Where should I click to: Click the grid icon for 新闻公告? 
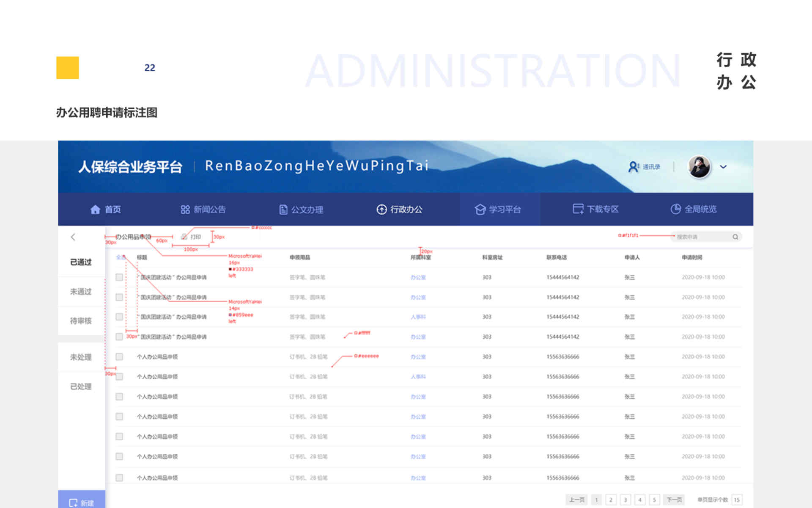click(185, 210)
